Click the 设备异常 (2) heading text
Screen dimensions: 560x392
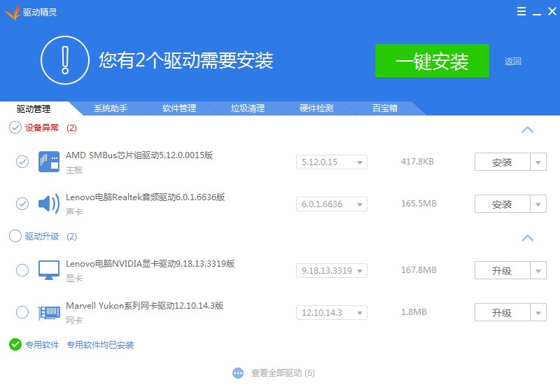click(x=50, y=128)
